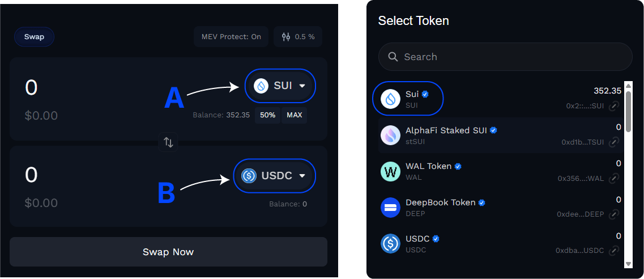
Task: Click USDC address link icon in list
Action: 613,251
